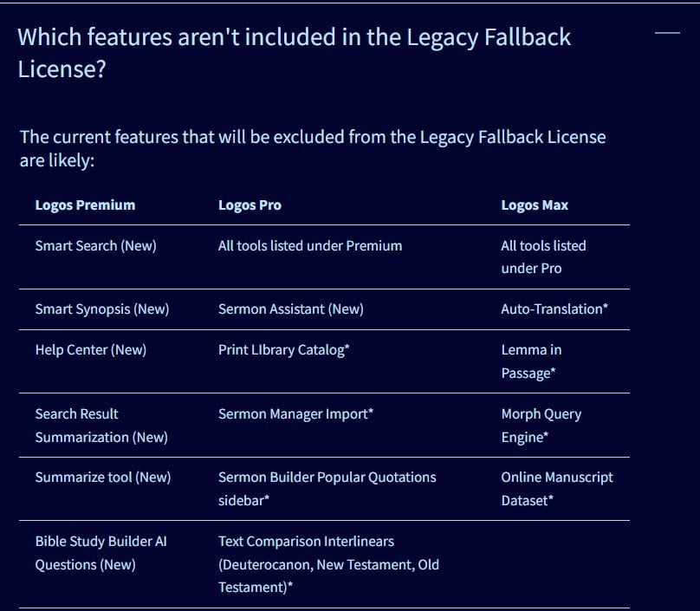Click the Sermon Manager Import entry
The height and width of the screenshot is (611, 700).
(x=295, y=414)
